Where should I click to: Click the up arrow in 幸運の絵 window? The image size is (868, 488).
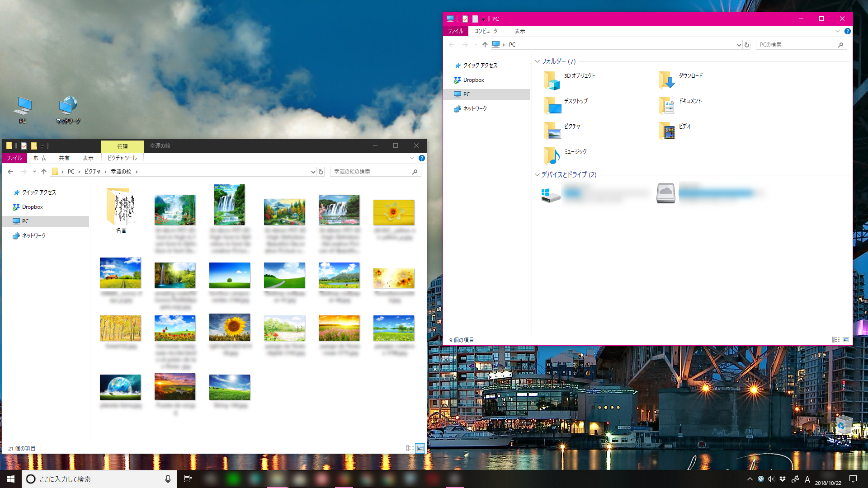click(44, 172)
